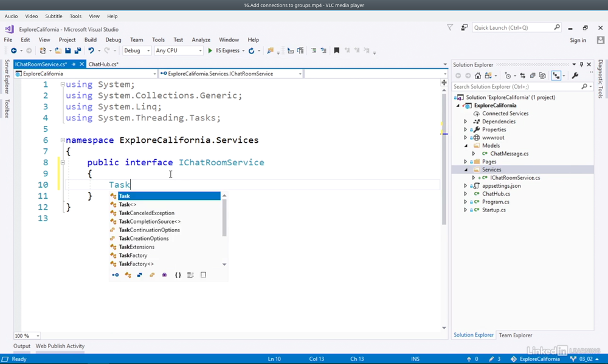Toggle the classes filter in IntelliSense
The width and height of the screenshot is (608, 364).
point(128,275)
